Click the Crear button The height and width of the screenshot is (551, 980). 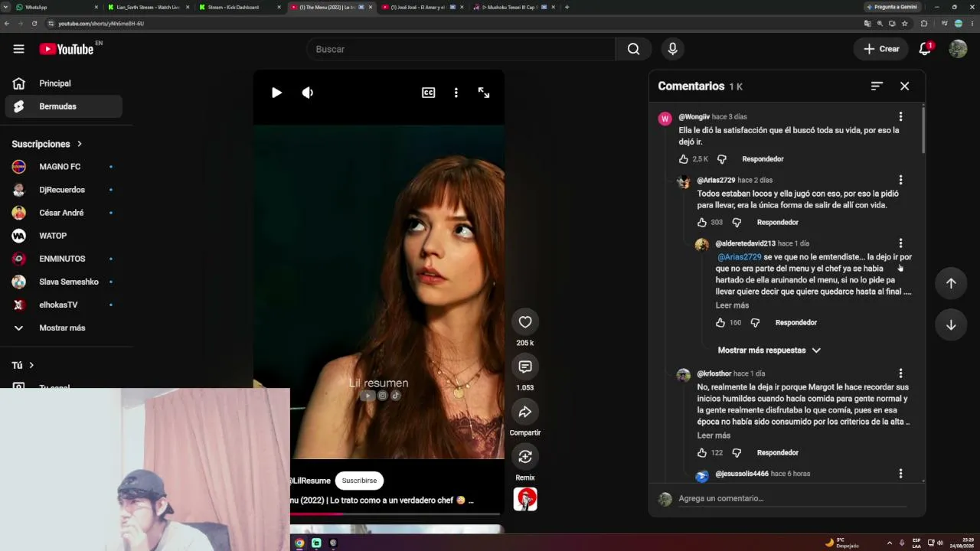[x=881, y=49]
